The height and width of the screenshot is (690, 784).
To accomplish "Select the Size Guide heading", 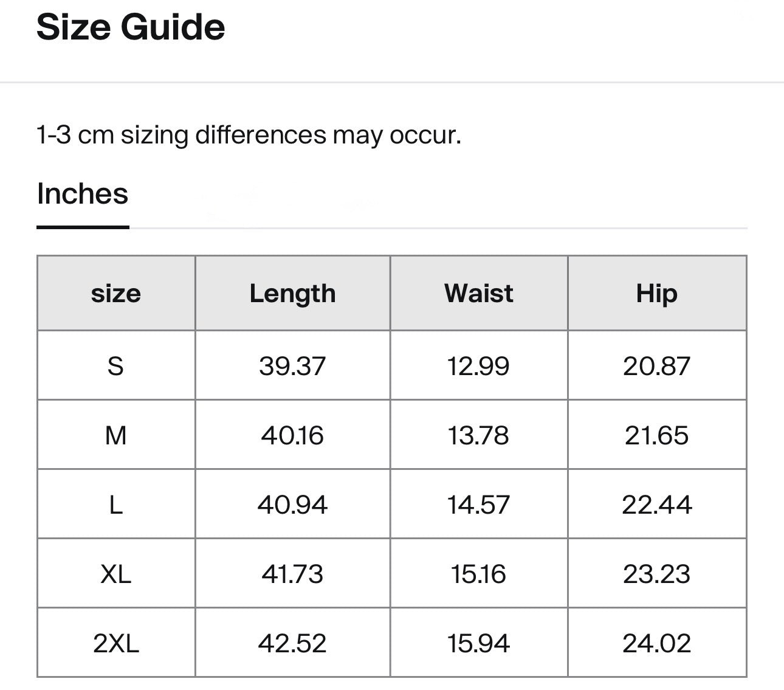I will point(131,27).
